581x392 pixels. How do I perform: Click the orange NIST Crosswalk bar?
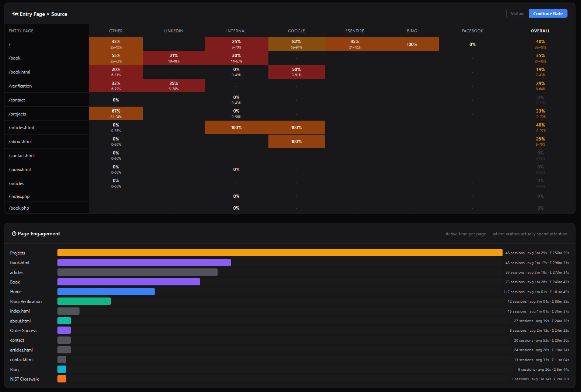point(62,379)
